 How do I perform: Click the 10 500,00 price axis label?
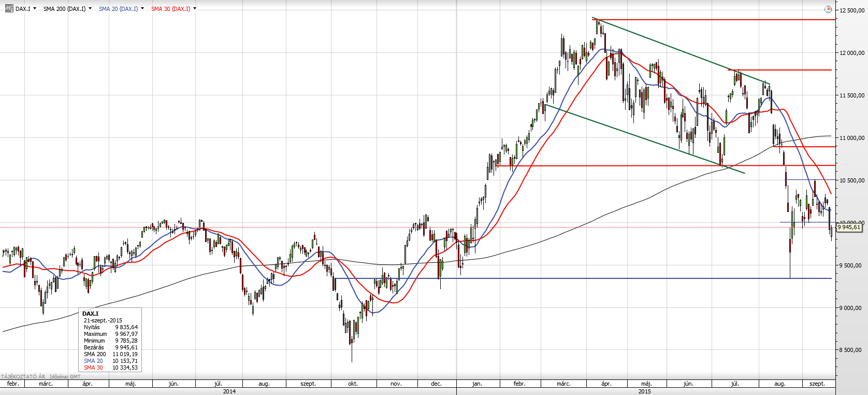(852, 180)
